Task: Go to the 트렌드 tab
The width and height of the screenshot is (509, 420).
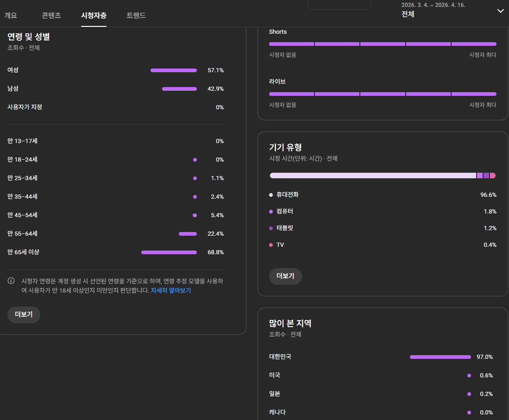Action: tap(136, 15)
